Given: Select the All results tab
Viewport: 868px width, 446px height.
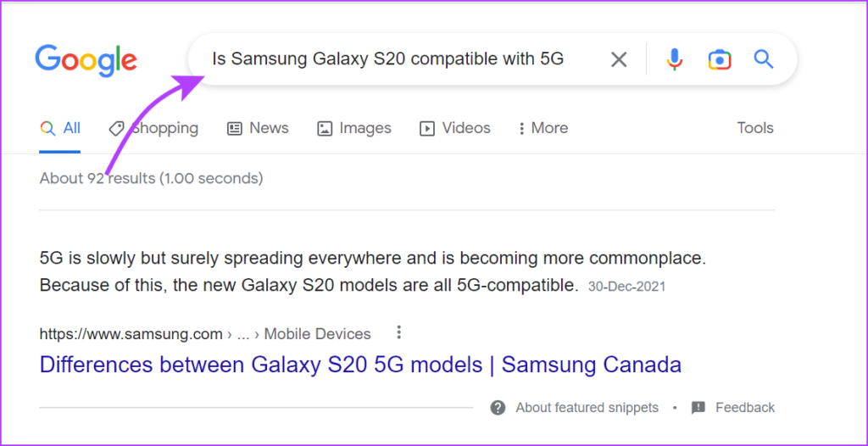Looking at the screenshot, I should [60, 129].
